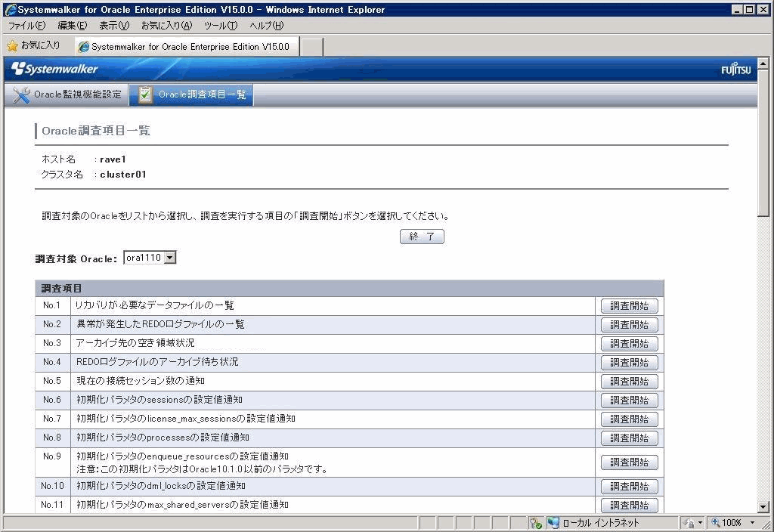Click the FUJITSU logo
The image size is (774, 532).
[x=735, y=70]
